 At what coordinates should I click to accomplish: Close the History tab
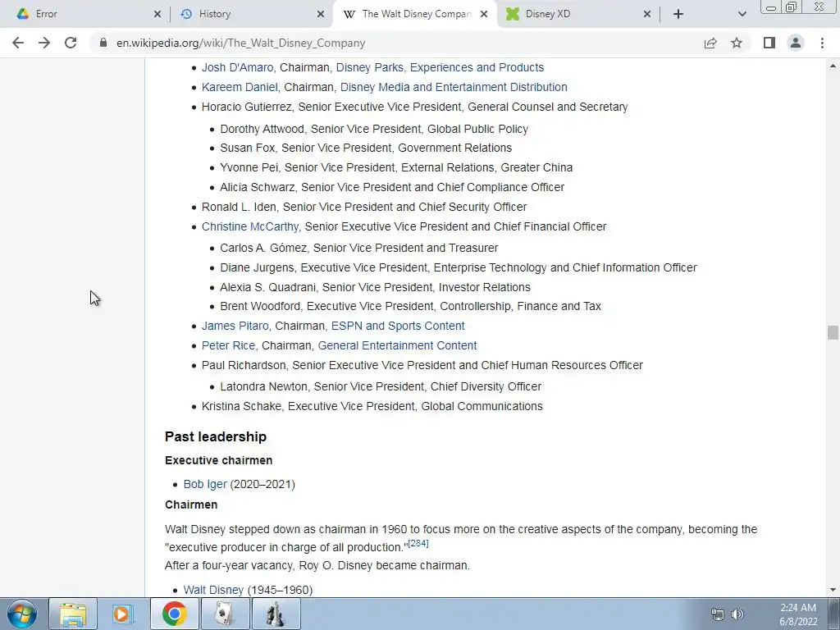[321, 14]
